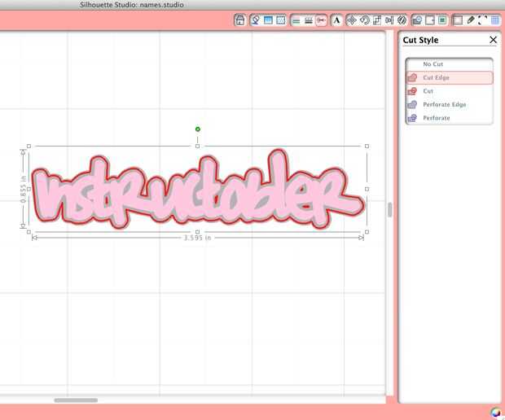Open the Line Style window icon
Screen dimensions: 505x420
309,20
